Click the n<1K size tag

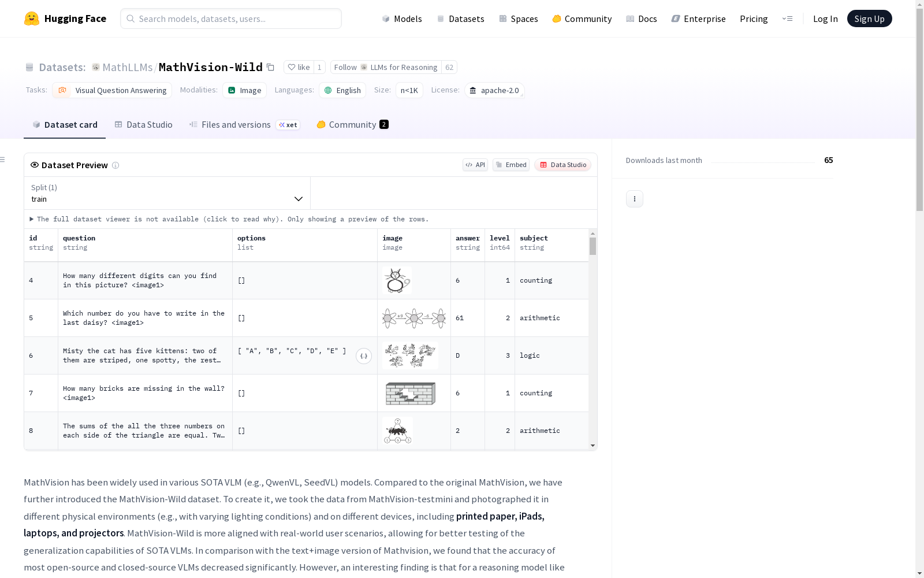point(409,90)
